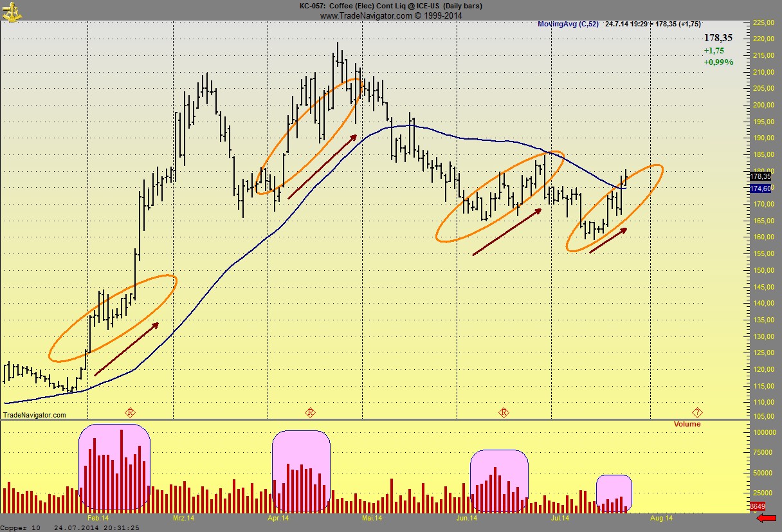Click the green +1,75 change value
The height and width of the screenshot is (532, 782).
pyautogui.click(x=714, y=51)
